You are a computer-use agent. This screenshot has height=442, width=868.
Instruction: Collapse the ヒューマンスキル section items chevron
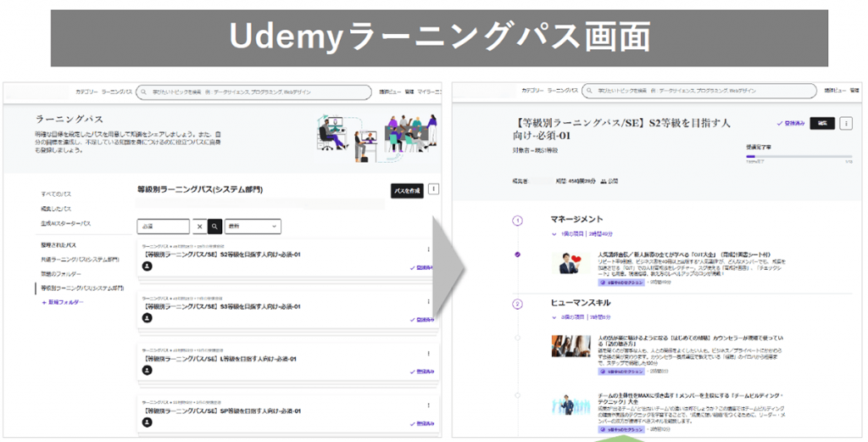tap(554, 317)
